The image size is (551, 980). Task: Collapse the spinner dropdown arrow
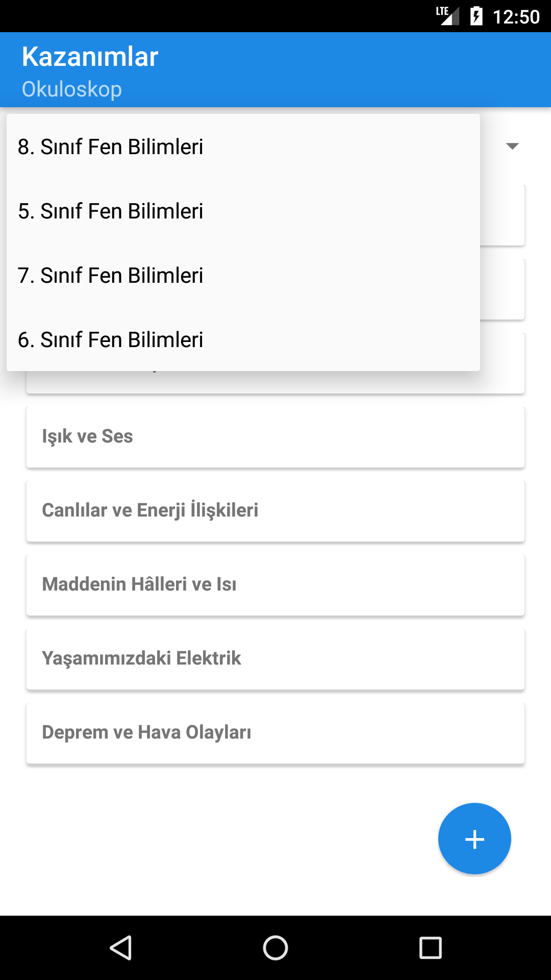click(512, 146)
